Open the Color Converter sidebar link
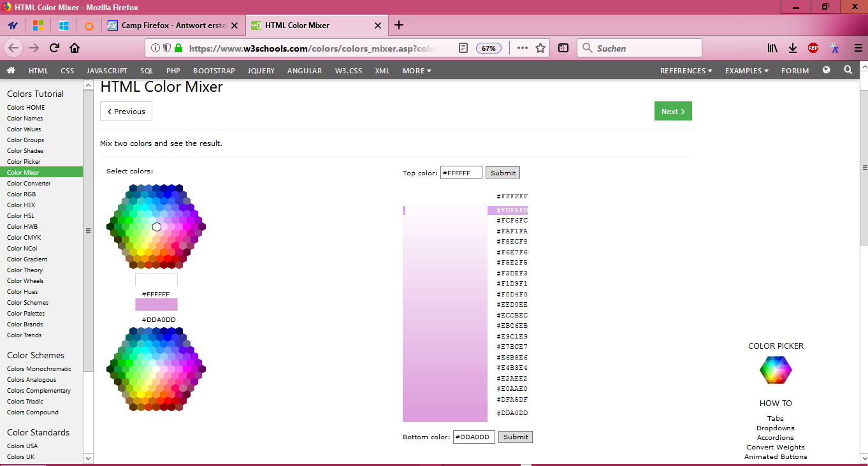Image resolution: width=868 pixels, height=466 pixels. click(x=29, y=184)
